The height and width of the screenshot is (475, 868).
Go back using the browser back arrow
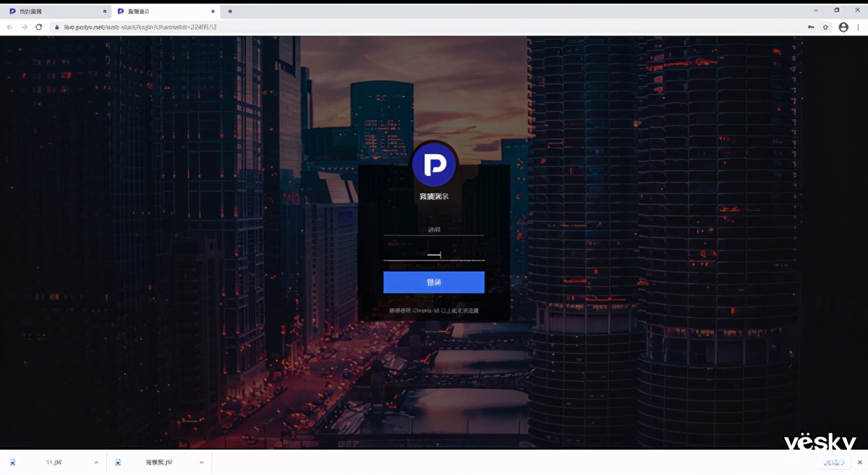[x=9, y=27]
